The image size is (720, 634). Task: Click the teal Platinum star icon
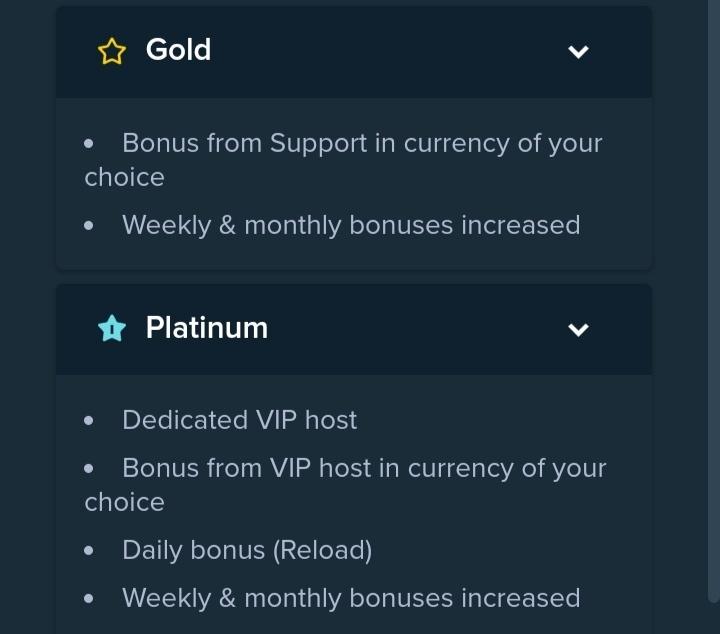point(112,328)
